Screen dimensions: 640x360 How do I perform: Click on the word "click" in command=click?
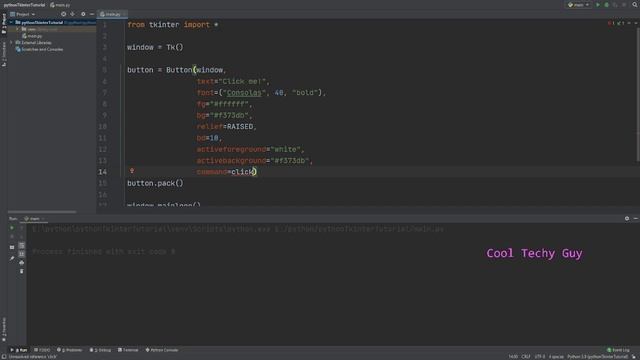click(x=242, y=172)
